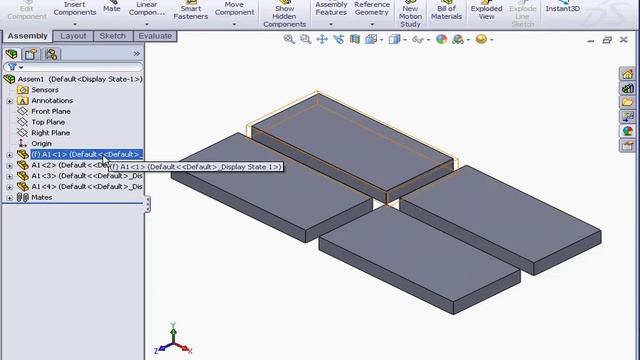Open Apply Scene dropdown arrow
640x360 pixels.
(468, 40)
